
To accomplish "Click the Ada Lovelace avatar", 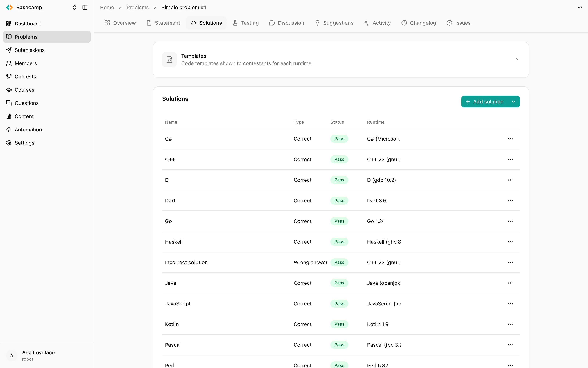I will [x=12, y=356].
